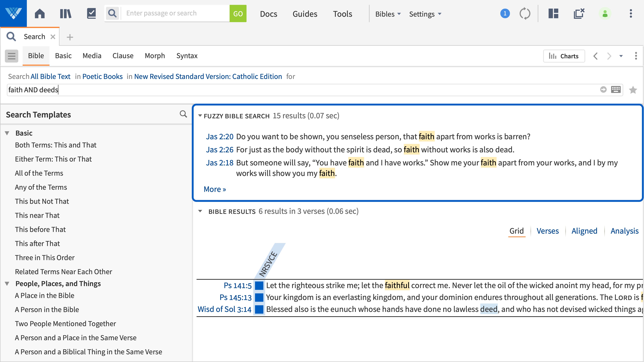Open the Library icon
Viewport: 644px width, 362px height.
point(66,13)
